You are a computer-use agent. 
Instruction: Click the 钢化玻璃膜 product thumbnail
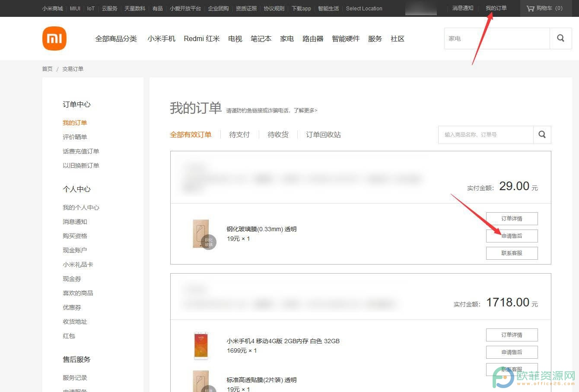click(x=204, y=234)
